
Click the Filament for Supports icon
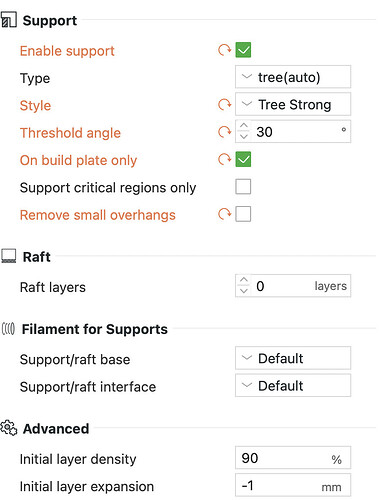pyautogui.click(x=8, y=329)
